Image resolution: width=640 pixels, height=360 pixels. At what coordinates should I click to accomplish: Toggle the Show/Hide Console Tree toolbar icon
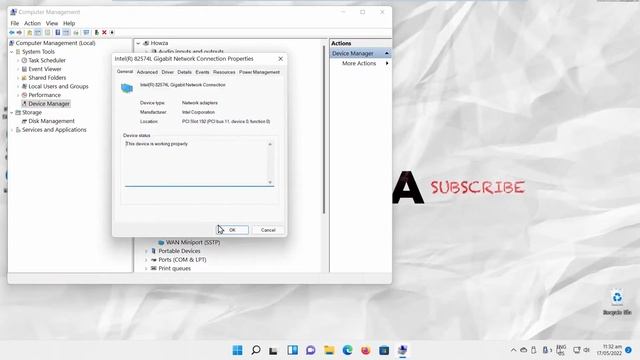coord(38,33)
